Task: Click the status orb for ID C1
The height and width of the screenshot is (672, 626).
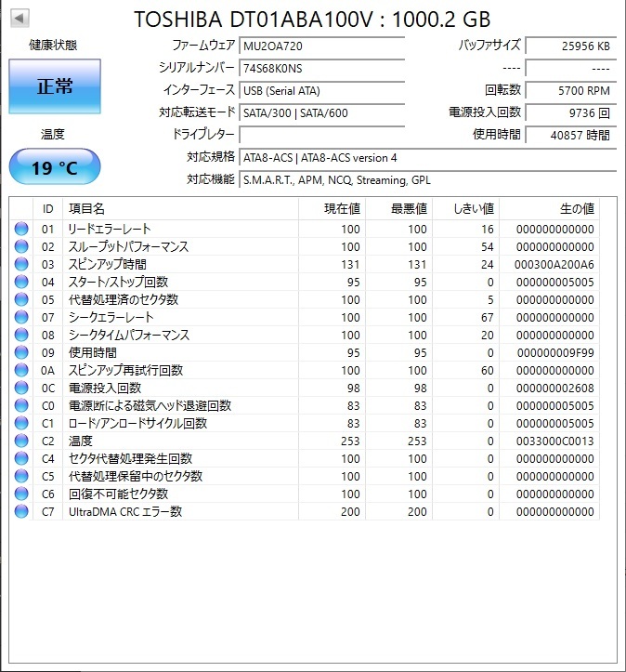Action: [x=21, y=423]
